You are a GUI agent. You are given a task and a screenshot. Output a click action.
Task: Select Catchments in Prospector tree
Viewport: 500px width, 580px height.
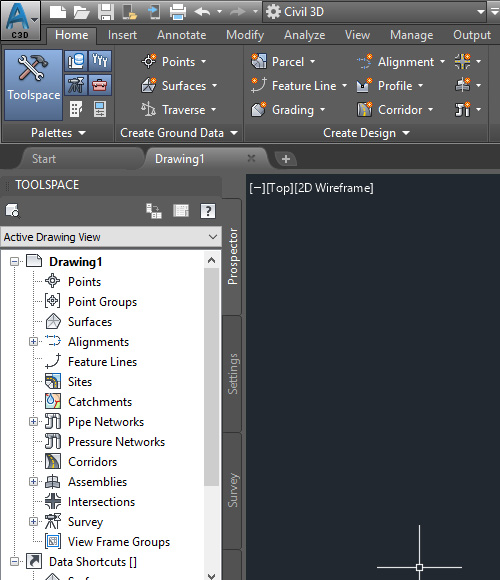tap(100, 402)
